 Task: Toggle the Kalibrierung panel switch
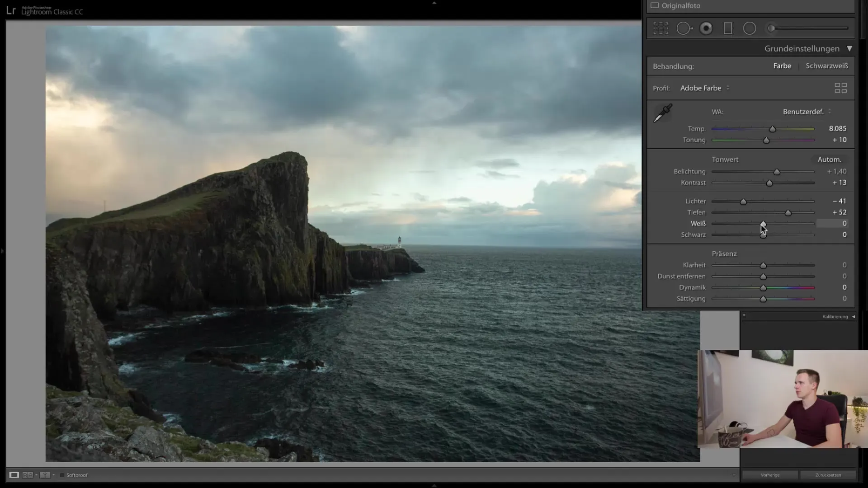(x=744, y=315)
